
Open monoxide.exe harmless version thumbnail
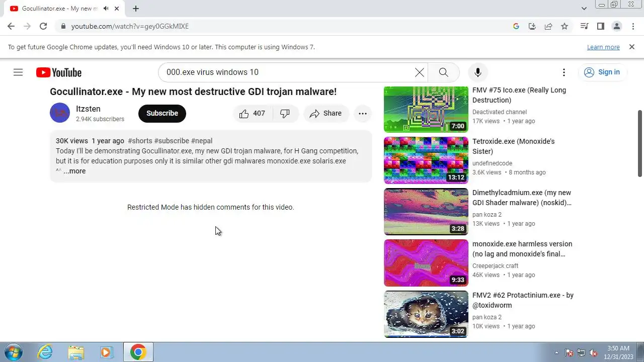click(426, 263)
